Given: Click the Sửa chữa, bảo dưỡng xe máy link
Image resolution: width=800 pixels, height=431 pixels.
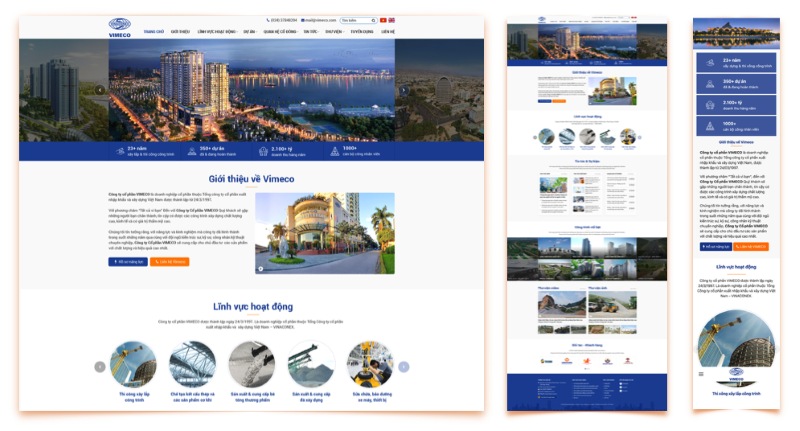Looking at the screenshot, I should pyautogui.click(x=372, y=397).
